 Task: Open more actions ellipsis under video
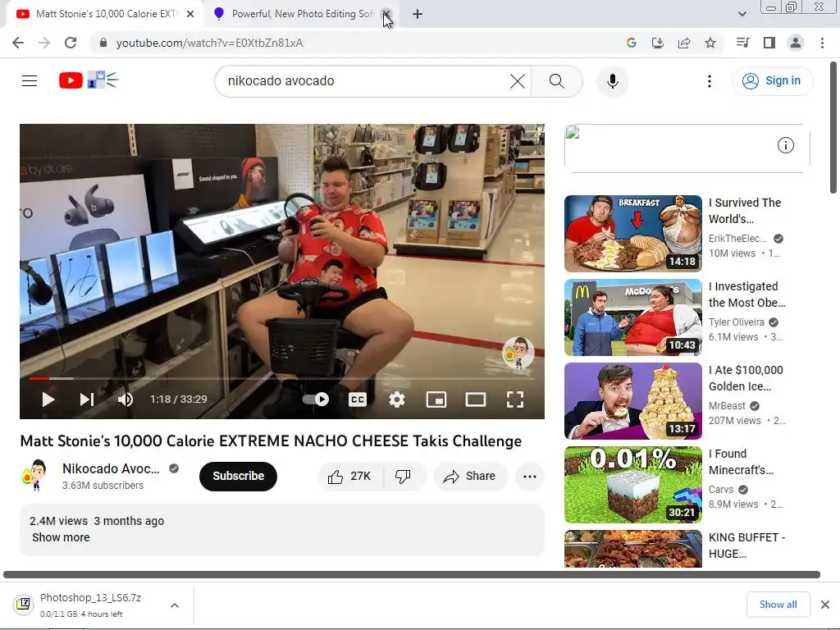pyautogui.click(x=530, y=477)
